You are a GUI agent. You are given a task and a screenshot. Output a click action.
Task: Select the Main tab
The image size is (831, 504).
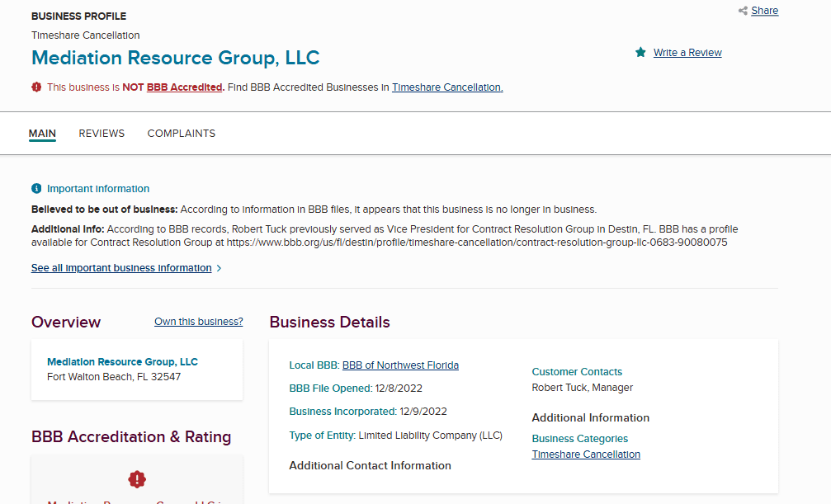[42, 134]
